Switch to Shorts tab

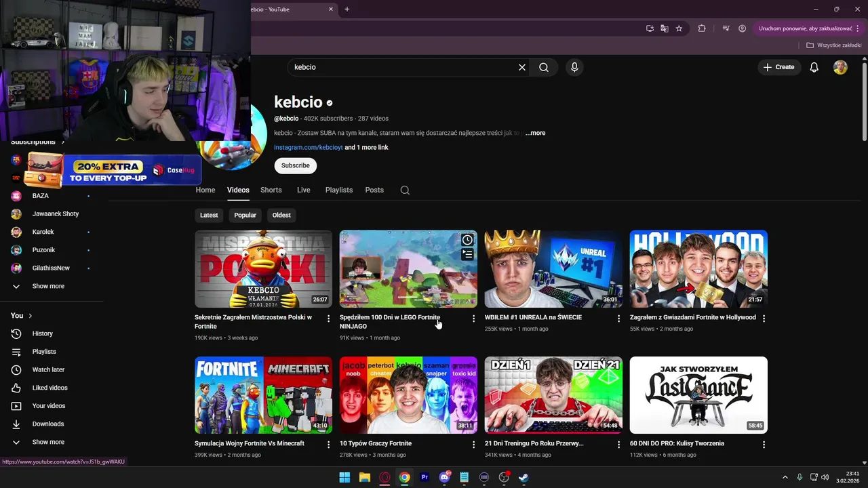271,190
